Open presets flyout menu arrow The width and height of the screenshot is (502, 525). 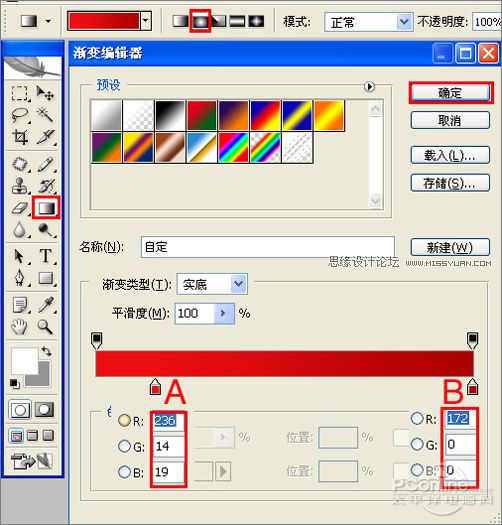[x=369, y=87]
